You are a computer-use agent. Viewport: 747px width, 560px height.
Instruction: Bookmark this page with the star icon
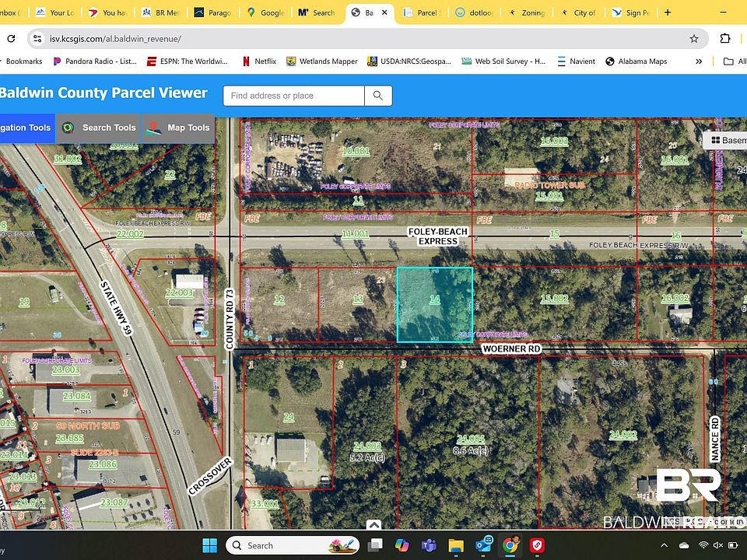pyautogui.click(x=694, y=39)
